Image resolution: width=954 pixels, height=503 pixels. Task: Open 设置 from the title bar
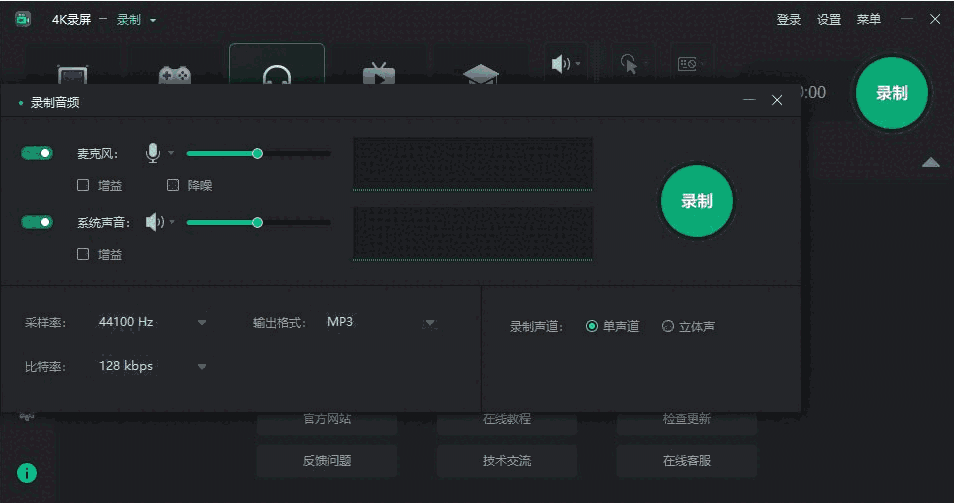click(x=829, y=19)
